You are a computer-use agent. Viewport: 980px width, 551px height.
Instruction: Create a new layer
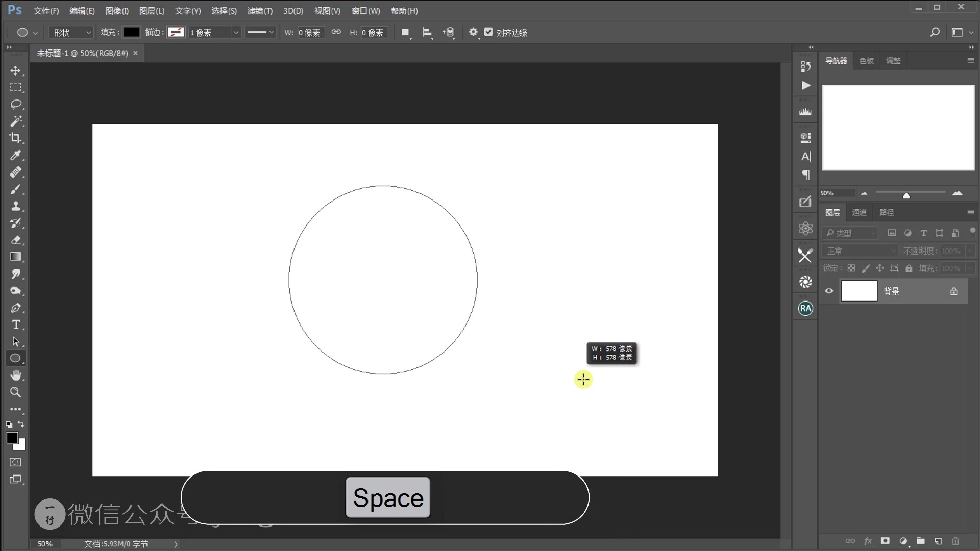938,541
